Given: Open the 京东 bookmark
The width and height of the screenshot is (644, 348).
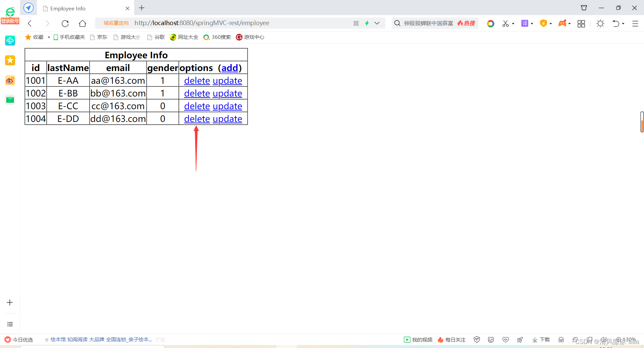Looking at the screenshot, I should tap(99, 37).
